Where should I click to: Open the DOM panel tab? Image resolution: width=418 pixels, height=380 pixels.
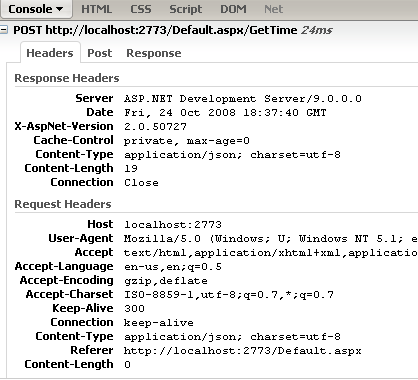point(233,9)
